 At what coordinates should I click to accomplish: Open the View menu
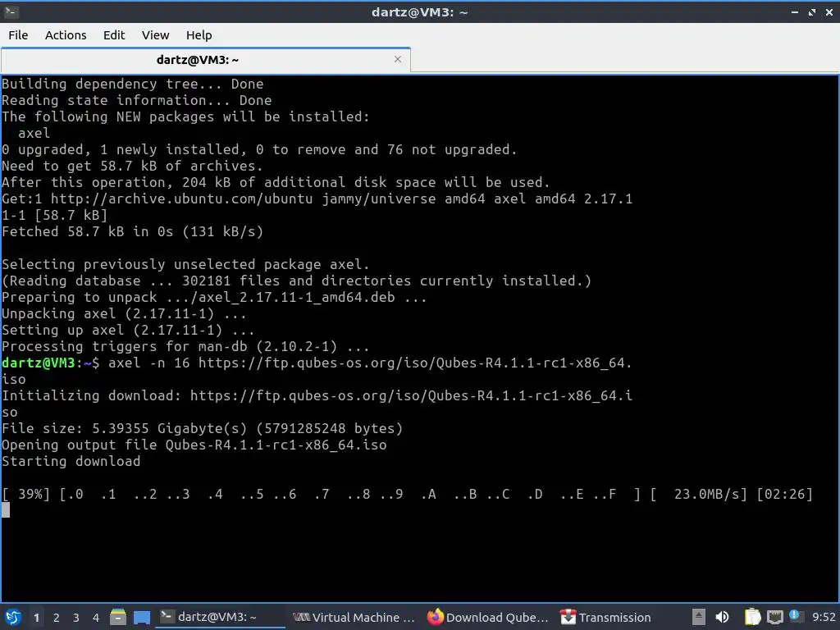pos(155,34)
